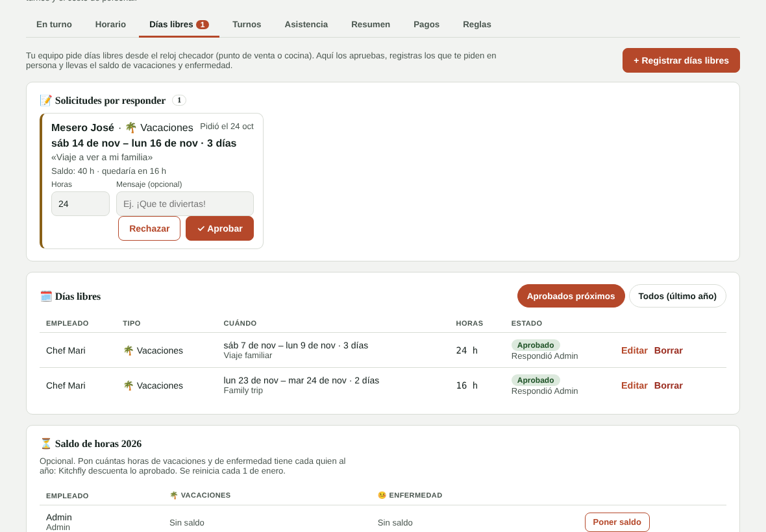Switch to the Horario tab
The image size is (766, 532).
click(110, 25)
